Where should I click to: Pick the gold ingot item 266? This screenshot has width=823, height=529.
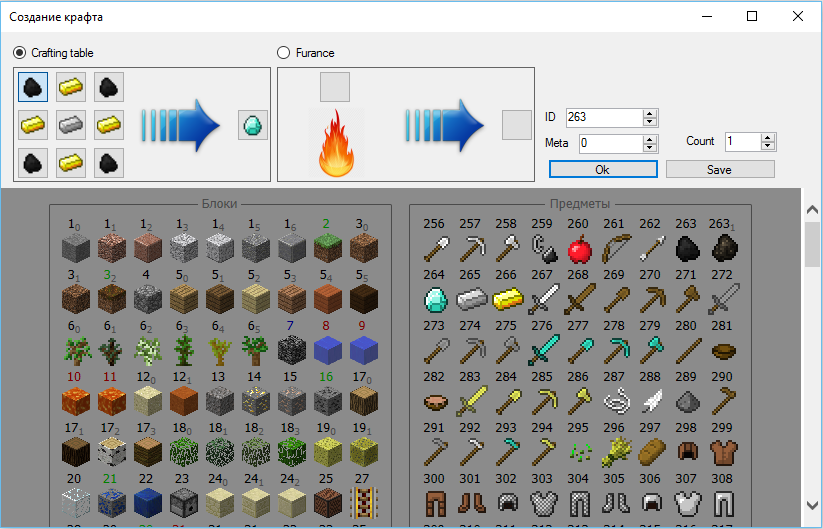[508, 299]
